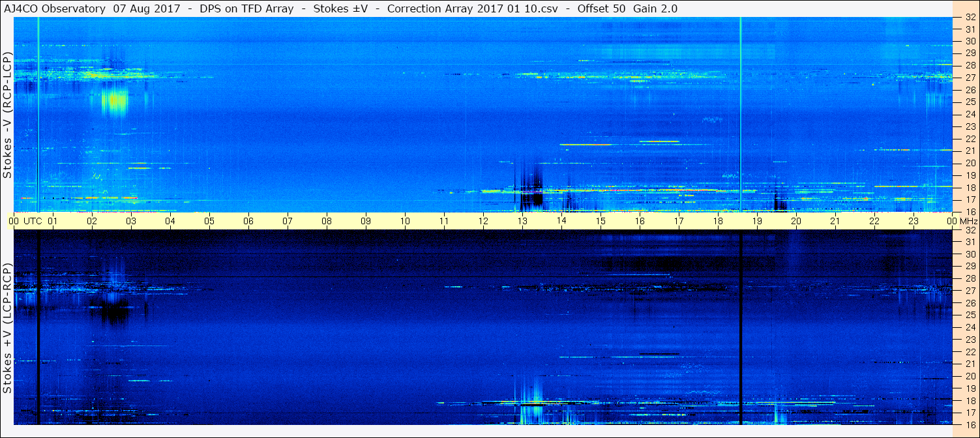Select the 10 hour mark on time axis

click(405, 221)
